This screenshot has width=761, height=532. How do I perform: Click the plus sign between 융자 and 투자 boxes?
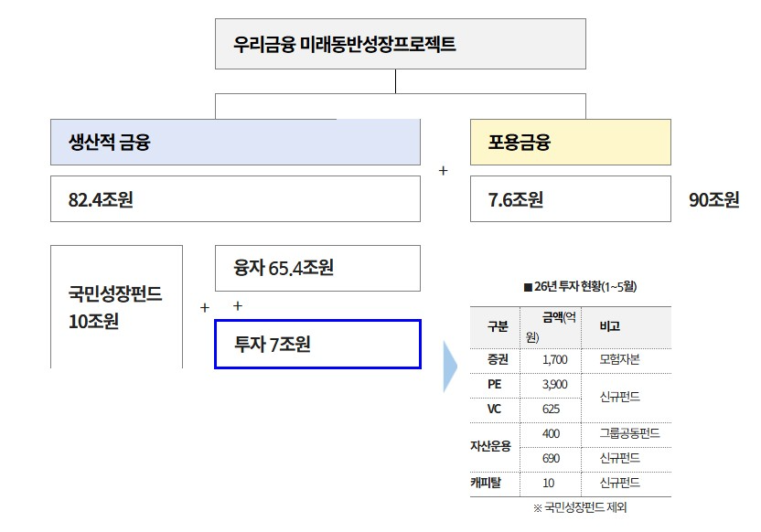(237, 306)
